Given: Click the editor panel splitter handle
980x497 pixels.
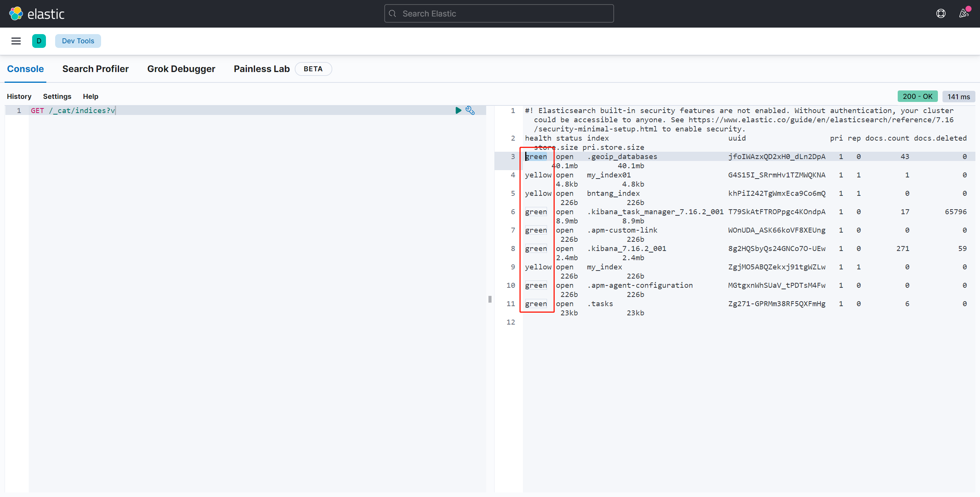Looking at the screenshot, I should [490, 299].
